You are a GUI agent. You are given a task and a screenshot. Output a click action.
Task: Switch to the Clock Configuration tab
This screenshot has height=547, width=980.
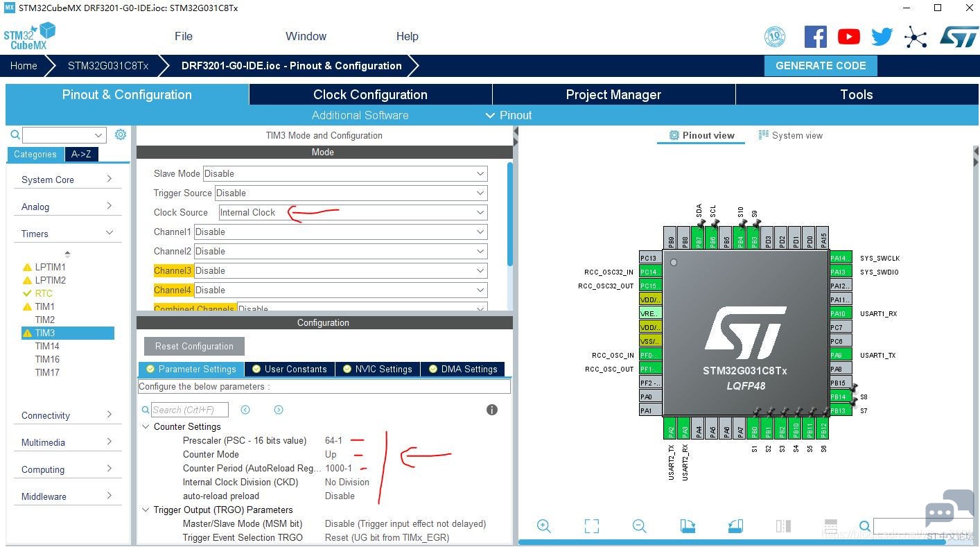pos(370,94)
